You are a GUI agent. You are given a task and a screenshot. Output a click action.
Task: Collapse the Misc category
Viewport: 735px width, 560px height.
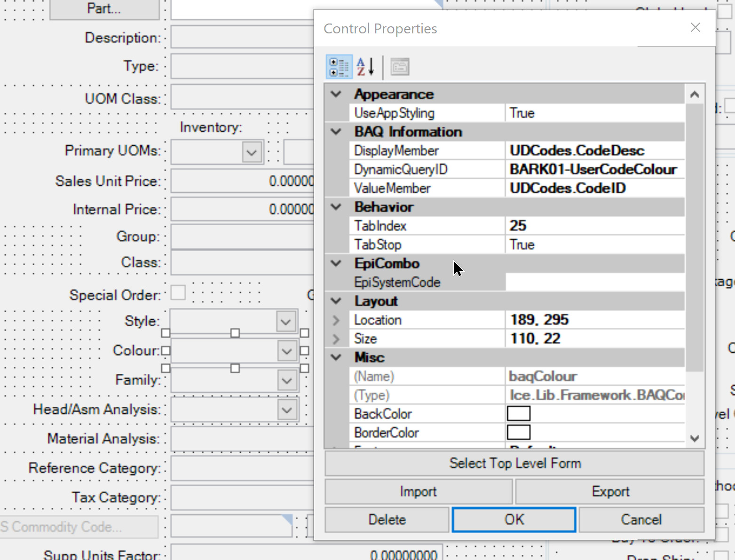[336, 357]
